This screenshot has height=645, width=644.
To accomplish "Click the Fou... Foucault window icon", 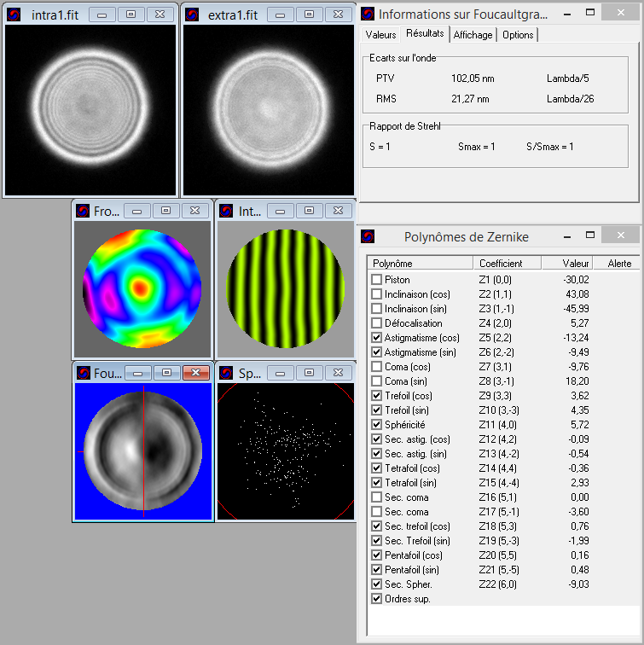I will point(84,373).
